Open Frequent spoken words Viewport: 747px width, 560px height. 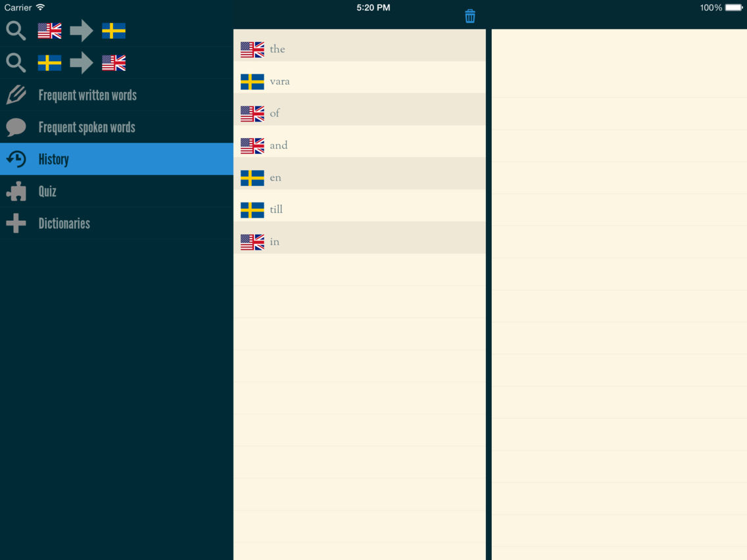click(x=117, y=127)
